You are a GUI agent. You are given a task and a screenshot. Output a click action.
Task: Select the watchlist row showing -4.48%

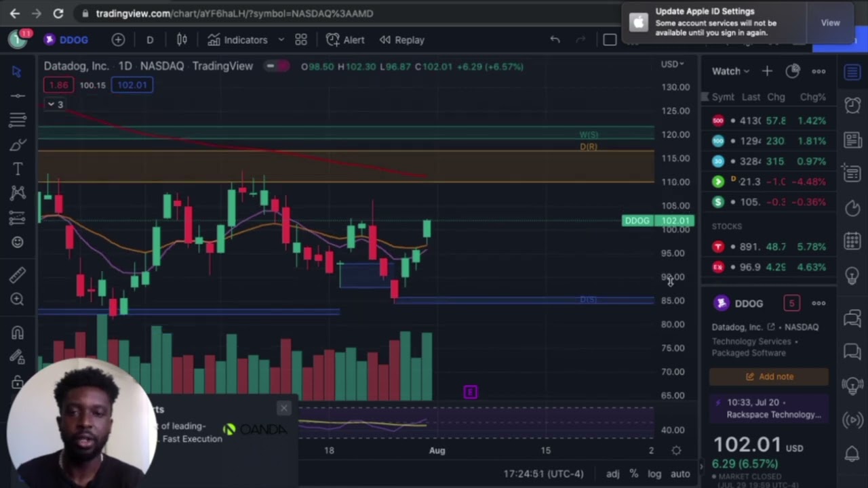coord(769,182)
